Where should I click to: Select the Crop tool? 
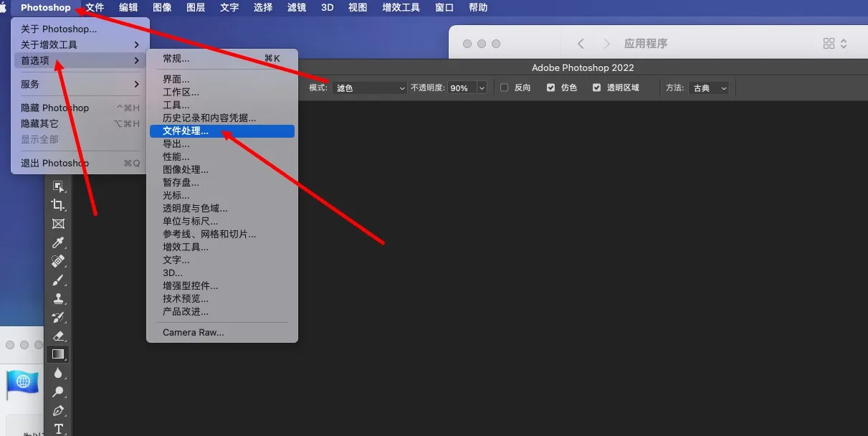click(58, 205)
